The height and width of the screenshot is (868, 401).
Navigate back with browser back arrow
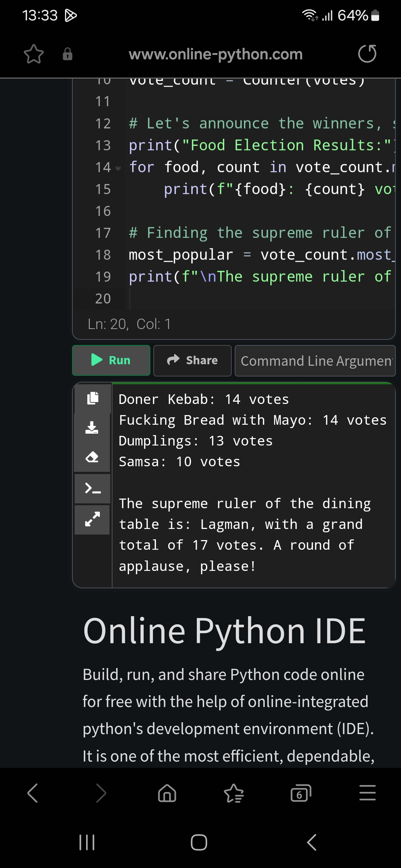(x=33, y=793)
